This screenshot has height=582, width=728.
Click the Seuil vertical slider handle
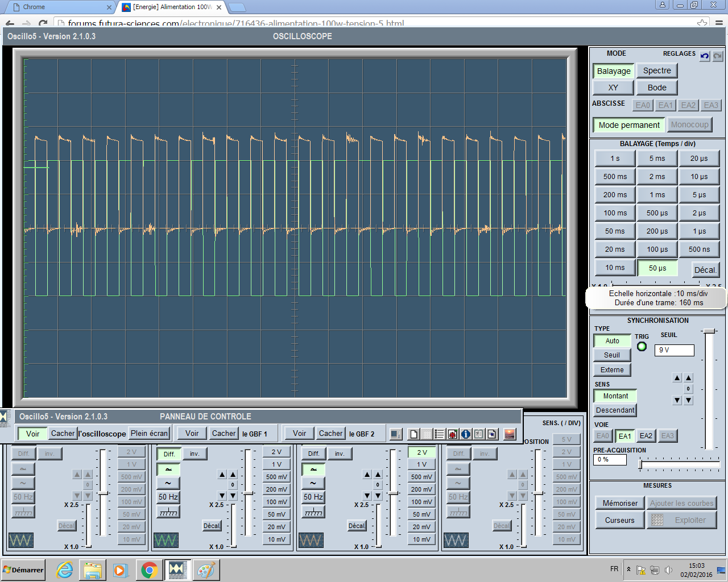pyautogui.click(x=709, y=331)
